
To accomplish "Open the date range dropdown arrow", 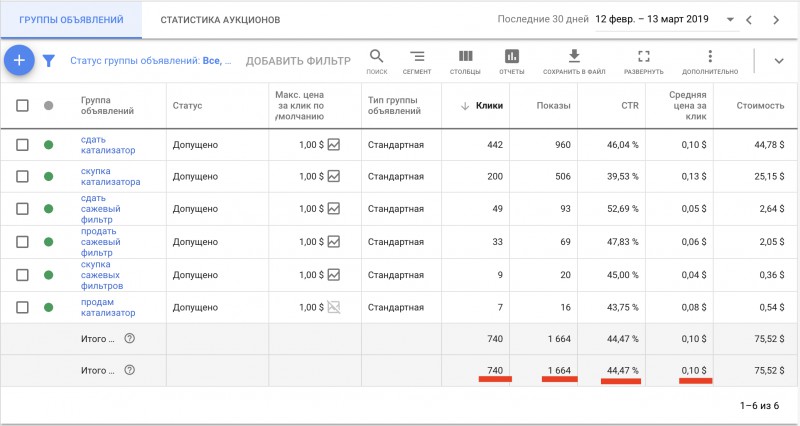I will 731,19.
